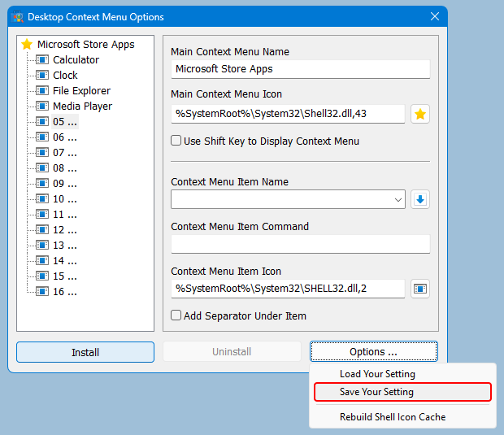Choose Load Your Setting from menu

(377, 374)
